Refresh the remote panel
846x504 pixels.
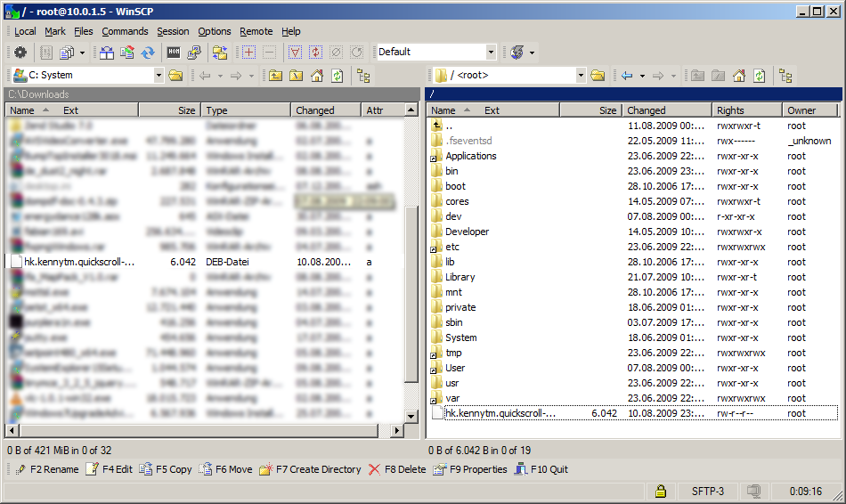[759, 76]
